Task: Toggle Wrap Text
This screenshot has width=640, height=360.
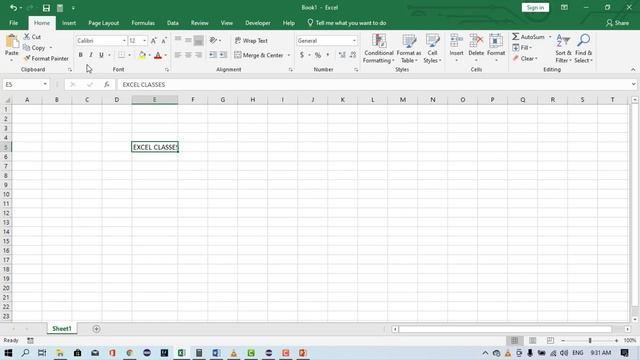Action: [251, 41]
